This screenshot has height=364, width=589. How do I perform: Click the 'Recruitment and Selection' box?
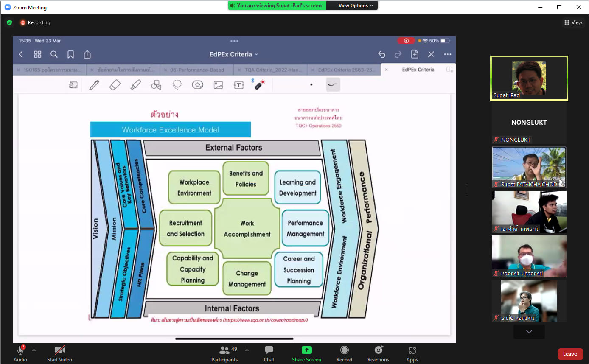coord(185,228)
